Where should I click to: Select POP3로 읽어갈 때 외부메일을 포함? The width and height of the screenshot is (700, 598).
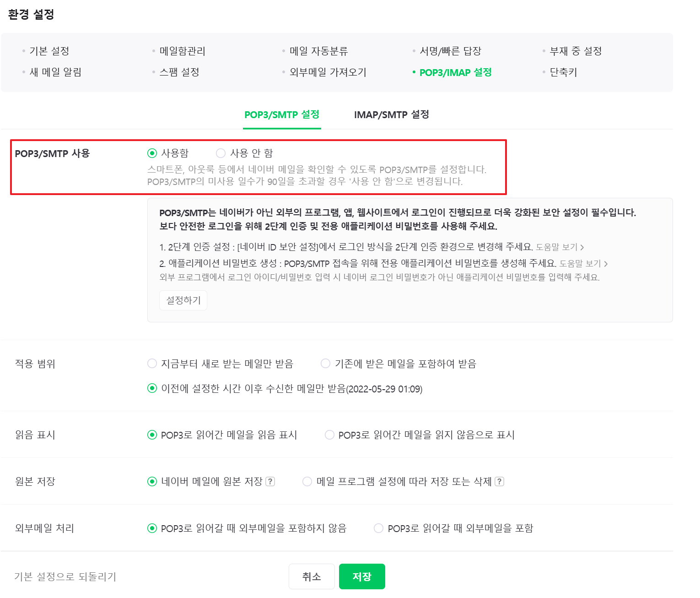coord(379,528)
